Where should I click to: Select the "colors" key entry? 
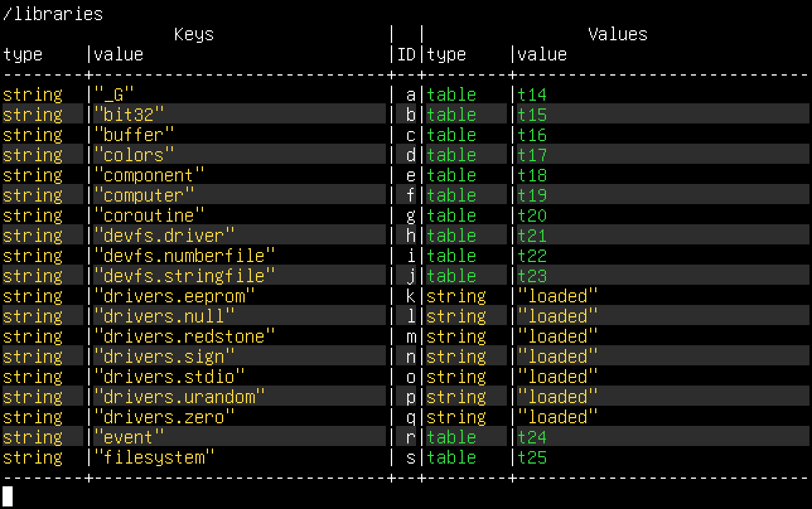(134, 155)
